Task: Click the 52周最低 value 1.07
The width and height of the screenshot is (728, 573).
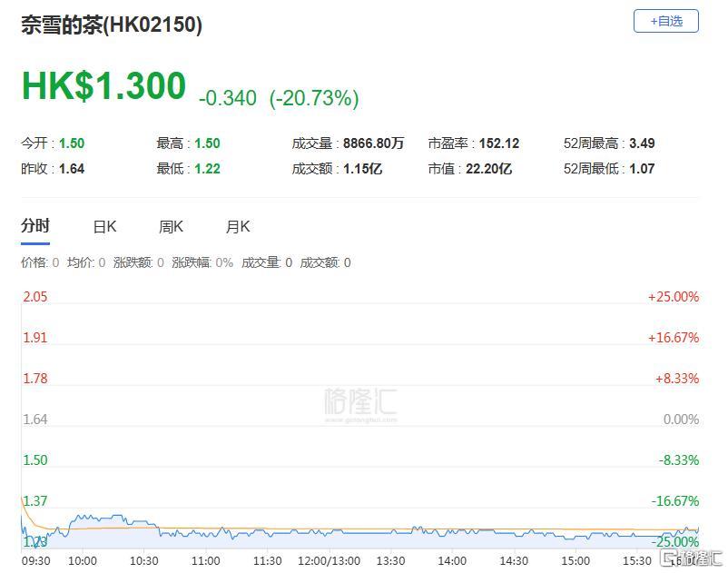Action: click(x=642, y=169)
